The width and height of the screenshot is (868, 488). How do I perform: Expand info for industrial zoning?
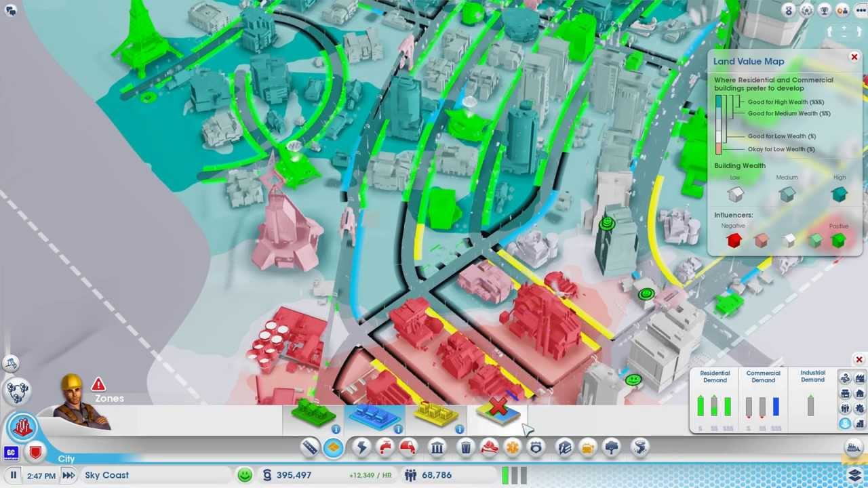pyautogui.click(x=460, y=429)
